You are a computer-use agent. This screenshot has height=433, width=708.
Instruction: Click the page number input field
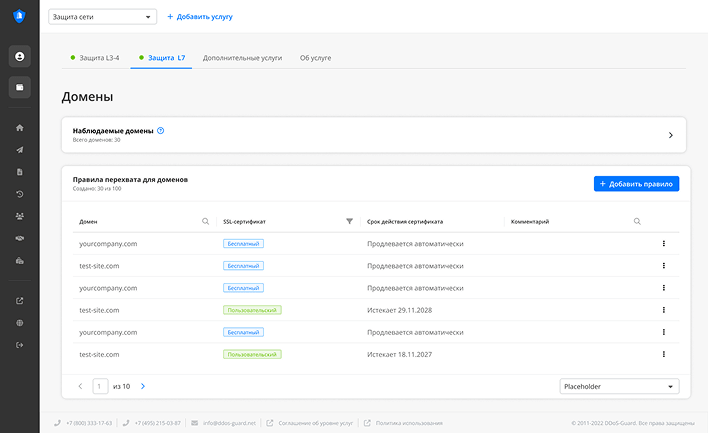pos(100,386)
